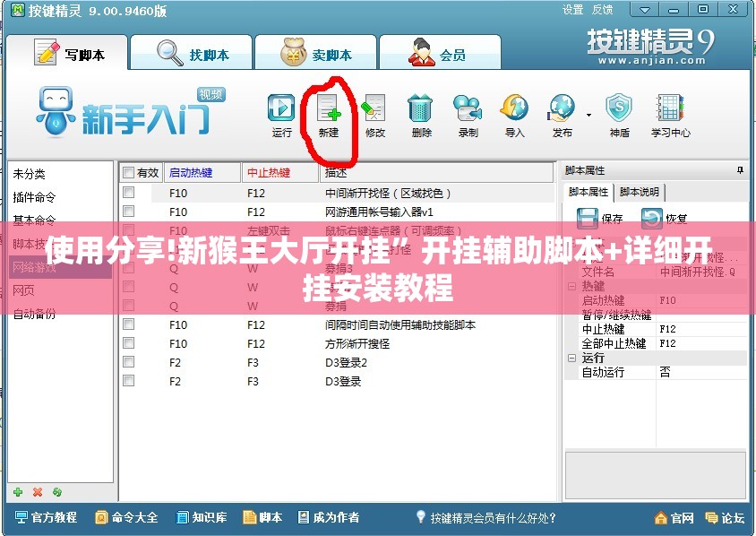756x536 pixels.
Task: Tick the D3登录 script checkbox
Action: [x=128, y=381]
